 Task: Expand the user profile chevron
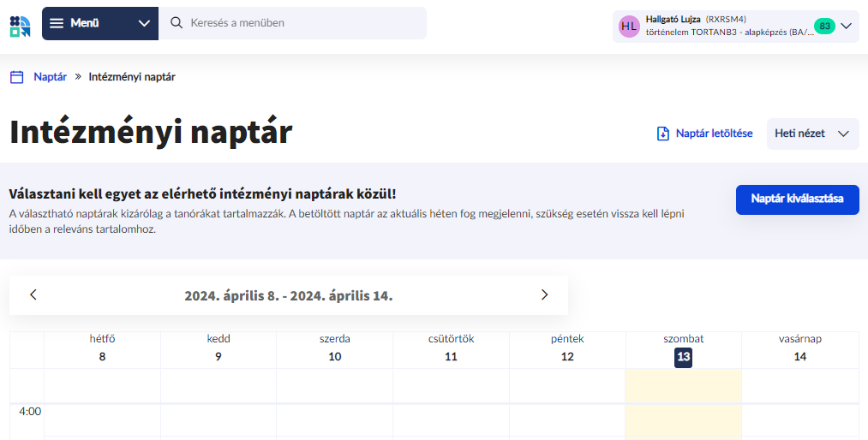[x=847, y=27]
